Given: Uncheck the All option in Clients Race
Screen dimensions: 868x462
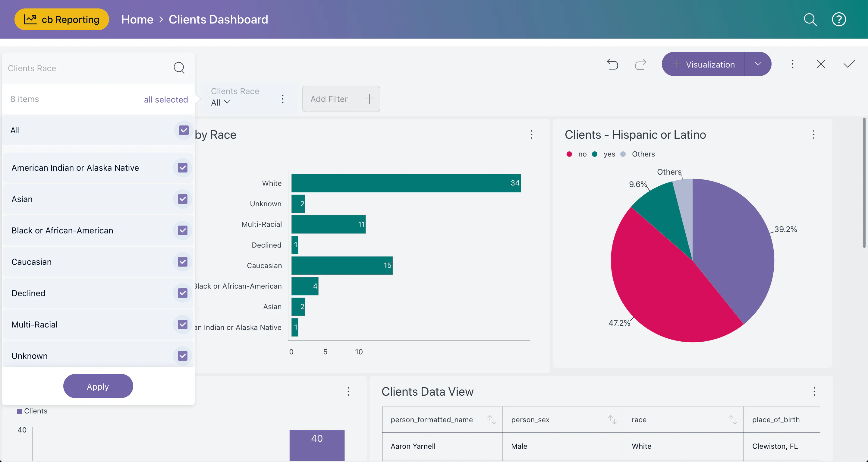Looking at the screenshot, I should [183, 130].
